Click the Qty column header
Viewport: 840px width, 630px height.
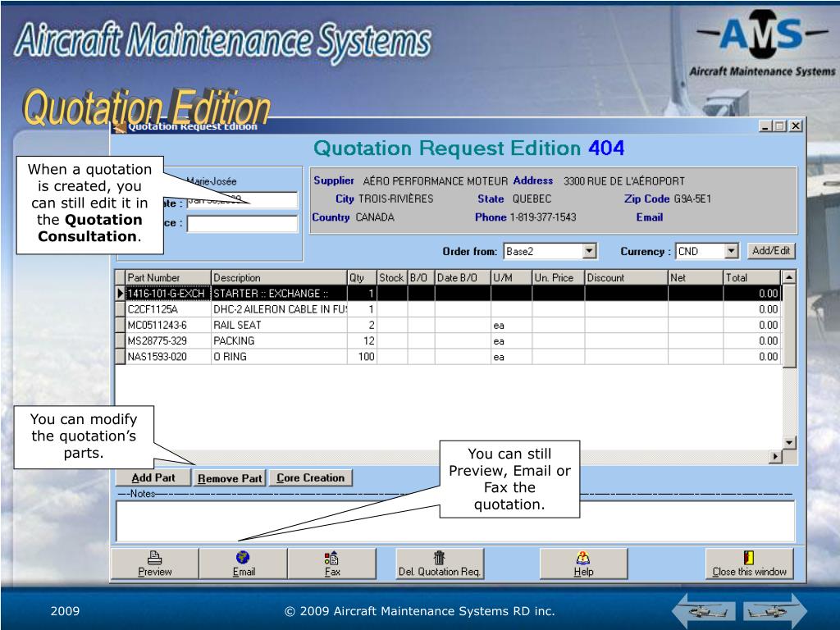pyautogui.click(x=362, y=277)
